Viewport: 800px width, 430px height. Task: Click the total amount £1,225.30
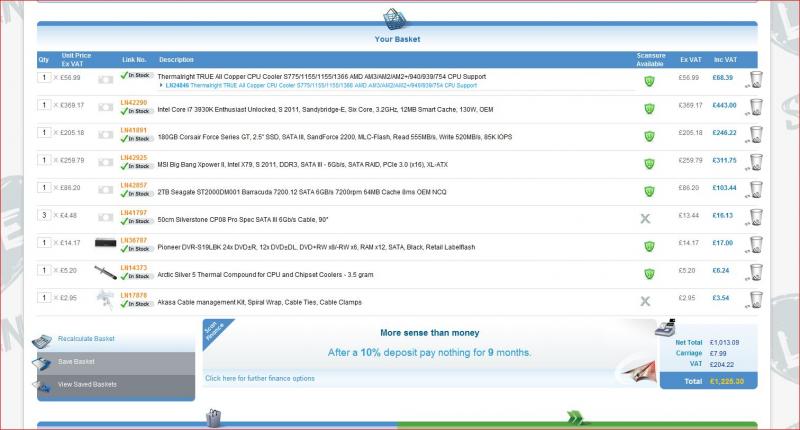(x=727, y=381)
